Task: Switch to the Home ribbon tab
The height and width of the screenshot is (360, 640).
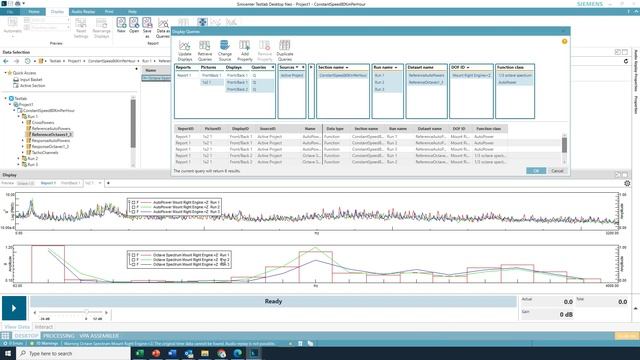Action: tap(34, 12)
